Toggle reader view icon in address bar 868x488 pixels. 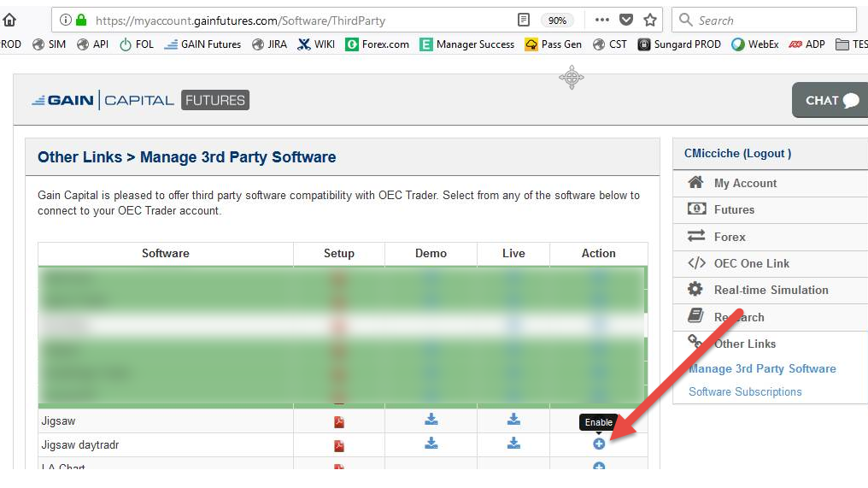(x=523, y=21)
